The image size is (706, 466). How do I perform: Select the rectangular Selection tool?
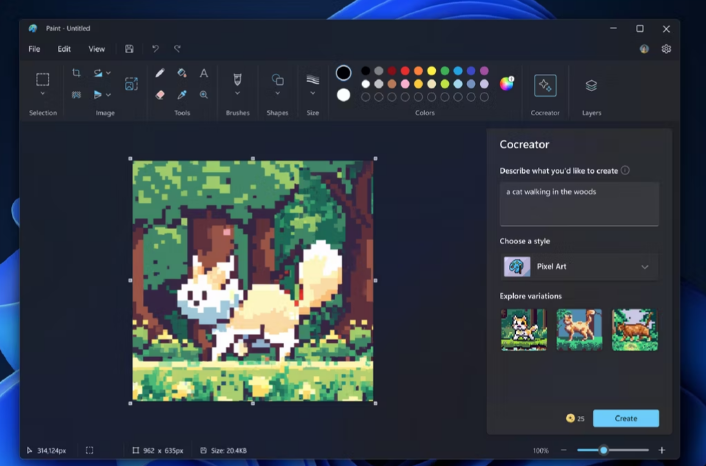43,80
